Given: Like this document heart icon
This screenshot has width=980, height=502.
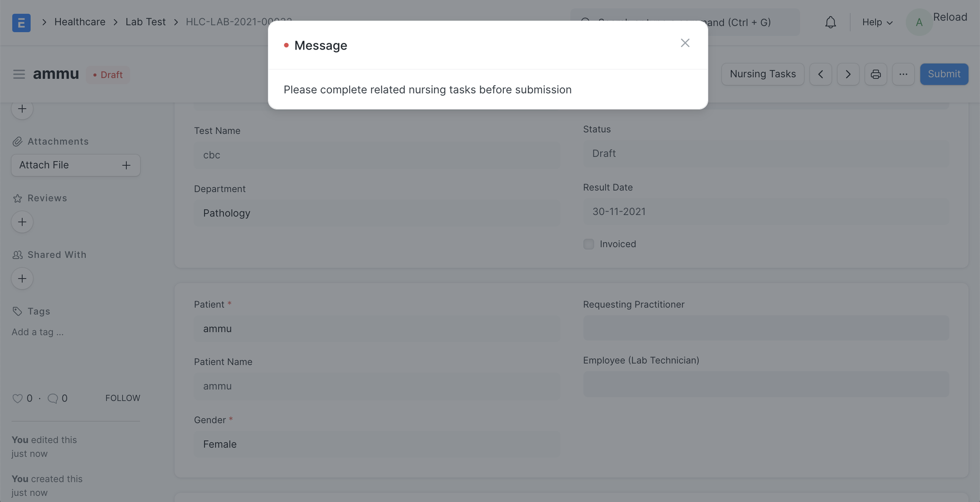Looking at the screenshot, I should [x=17, y=398].
